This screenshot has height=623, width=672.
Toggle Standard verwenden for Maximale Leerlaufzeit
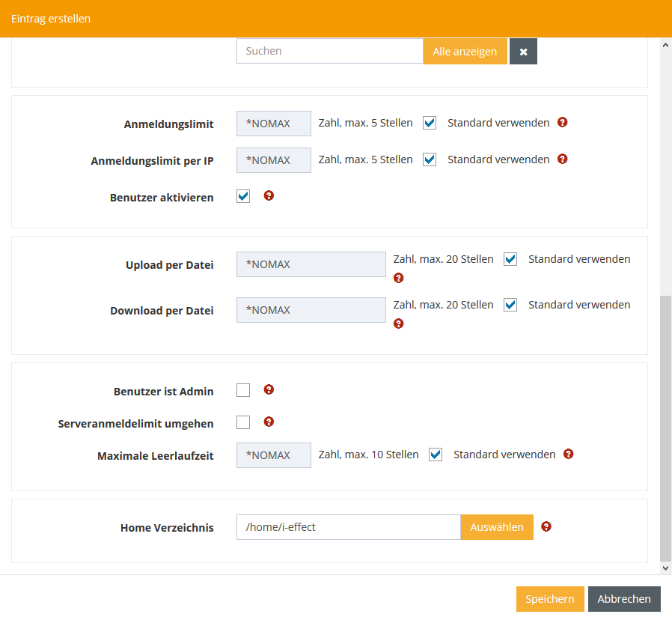click(x=436, y=455)
